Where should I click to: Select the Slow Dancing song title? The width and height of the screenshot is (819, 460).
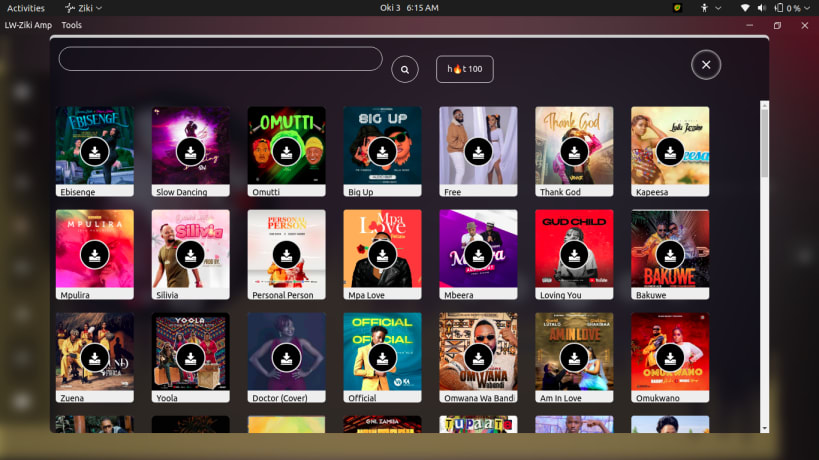tap(182, 192)
